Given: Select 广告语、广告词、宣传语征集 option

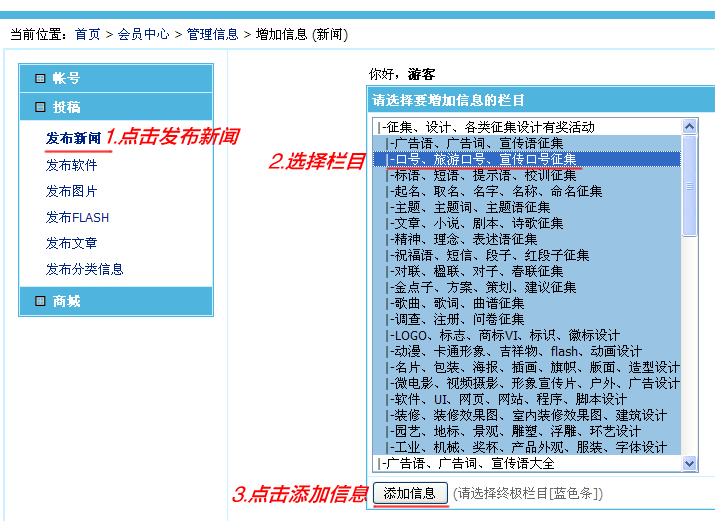Looking at the screenshot, I should tap(527, 143).
